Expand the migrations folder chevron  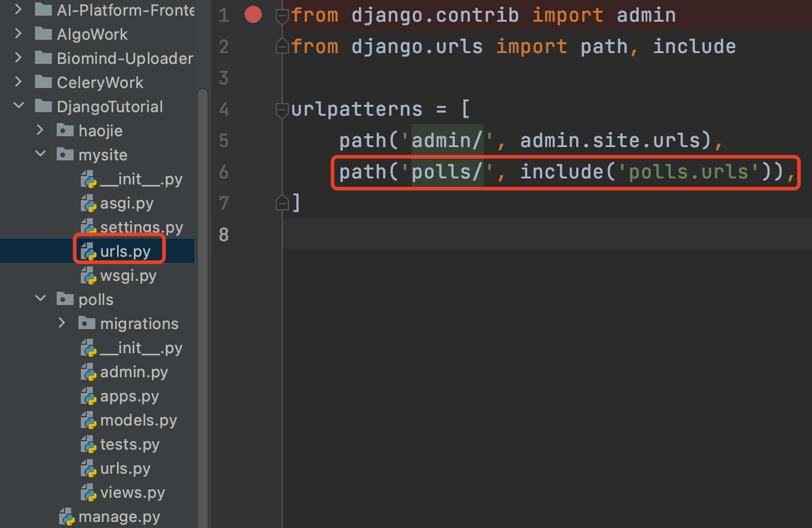62,323
